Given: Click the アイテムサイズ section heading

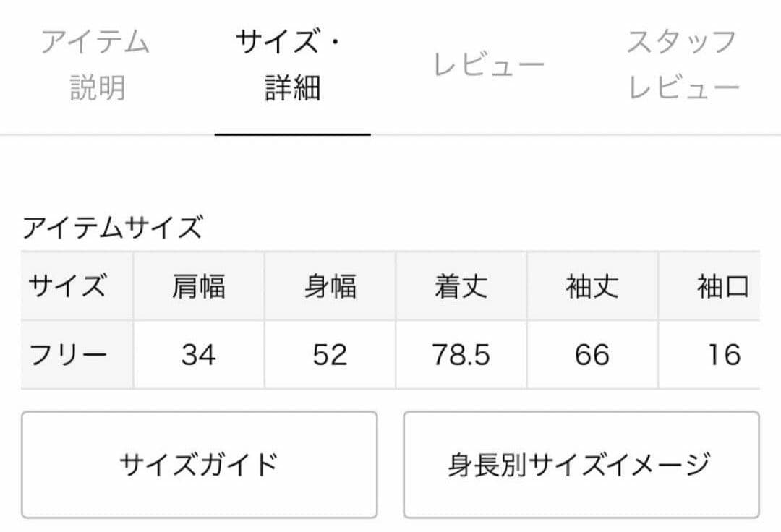Looking at the screenshot, I should (112, 228).
